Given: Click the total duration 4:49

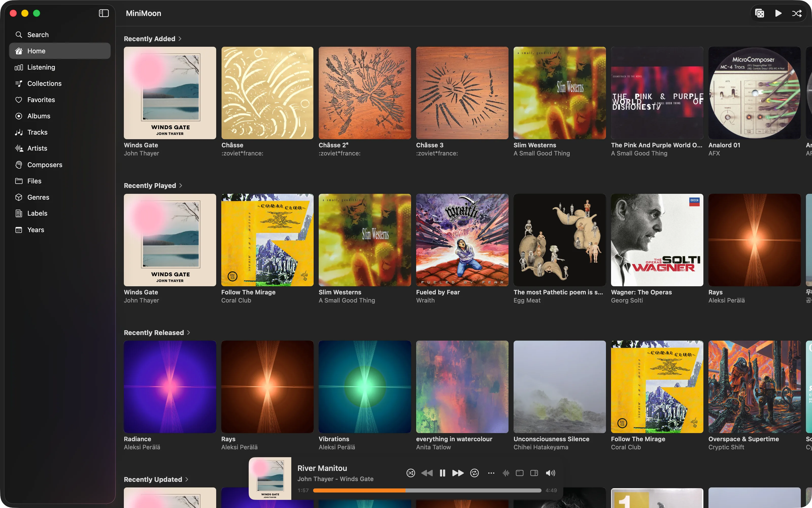Looking at the screenshot, I should (x=551, y=490).
